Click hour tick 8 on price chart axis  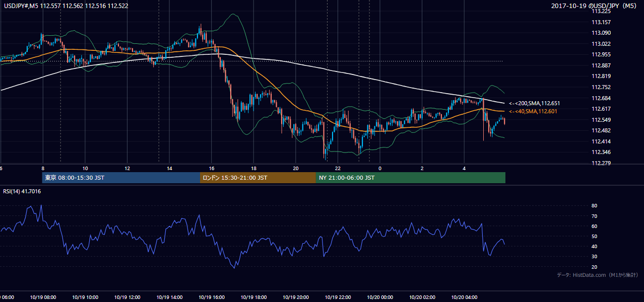[43, 168]
